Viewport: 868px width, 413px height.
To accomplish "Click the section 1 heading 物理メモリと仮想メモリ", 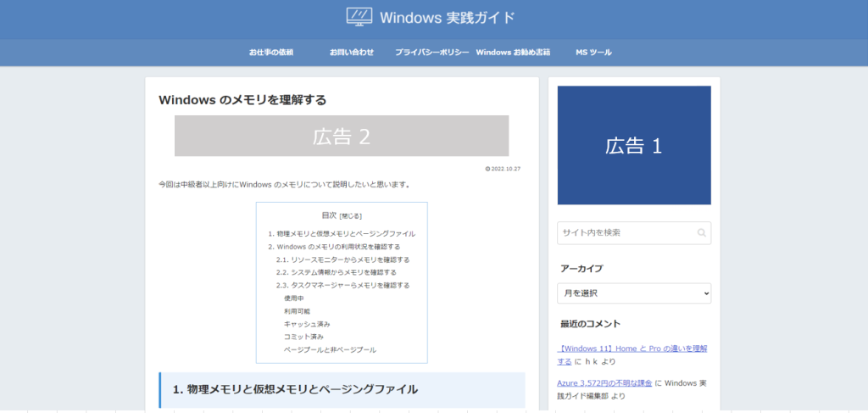I will pos(295,389).
